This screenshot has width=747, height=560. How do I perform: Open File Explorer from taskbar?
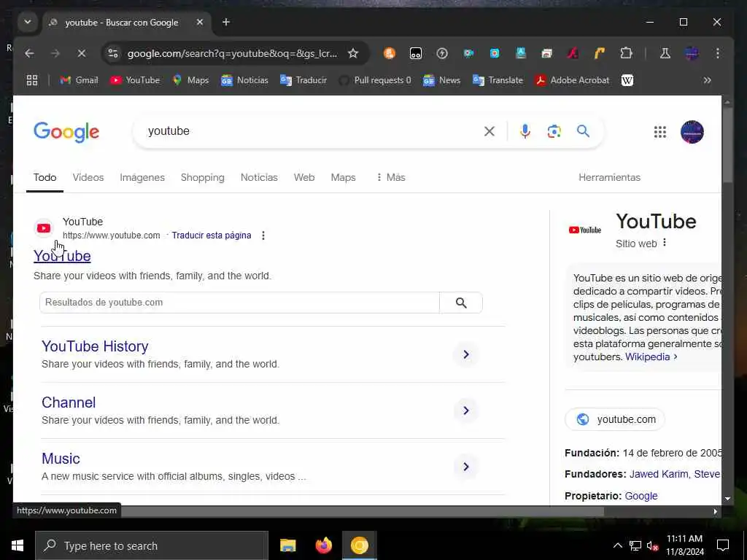[287, 545]
